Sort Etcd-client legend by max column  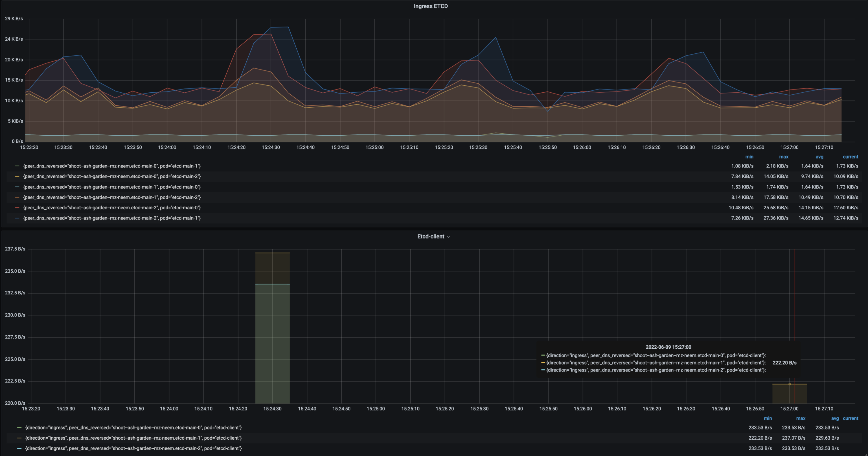point(801,418)
